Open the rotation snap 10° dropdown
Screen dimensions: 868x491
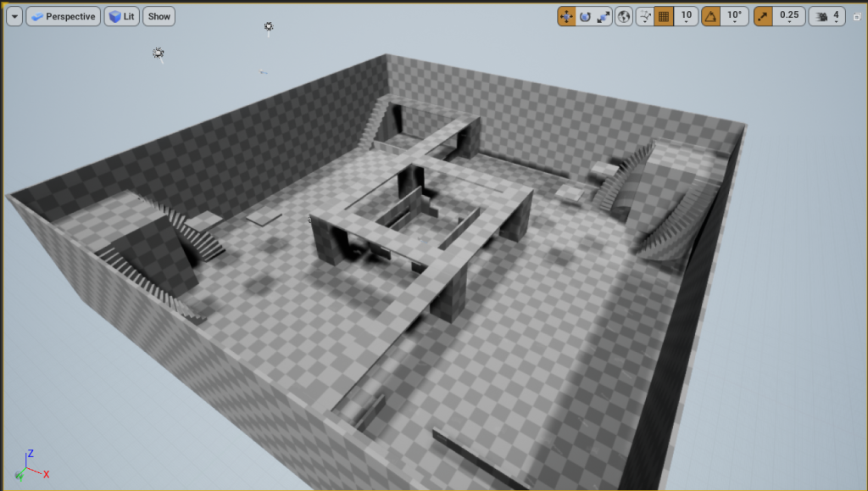coord(734,16)
